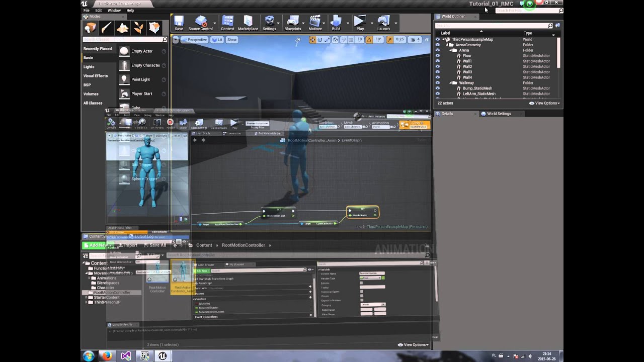Viewport: 644px width, 362px height.
Task: Click the surface snapping icon in viewport
Action: [345, 40]
